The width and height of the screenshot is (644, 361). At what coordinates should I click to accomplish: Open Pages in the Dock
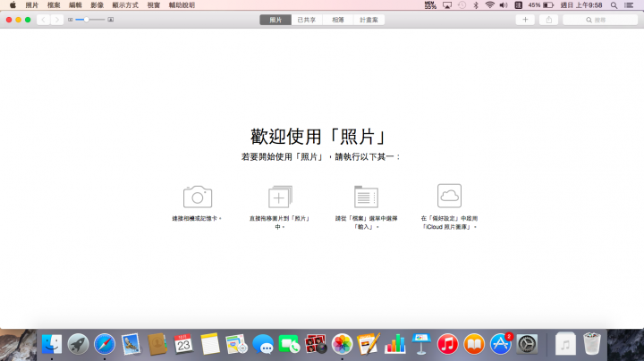(369, 344)
